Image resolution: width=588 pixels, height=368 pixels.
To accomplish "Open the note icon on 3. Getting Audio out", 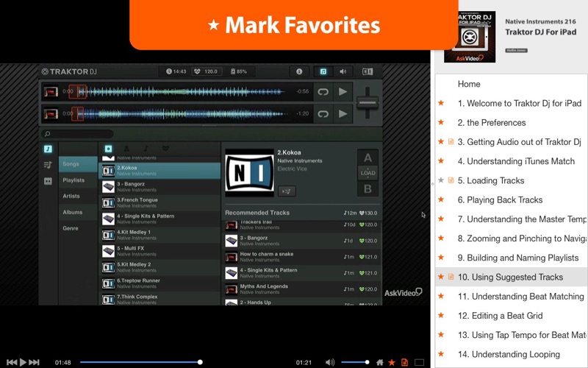I will 451,141.
